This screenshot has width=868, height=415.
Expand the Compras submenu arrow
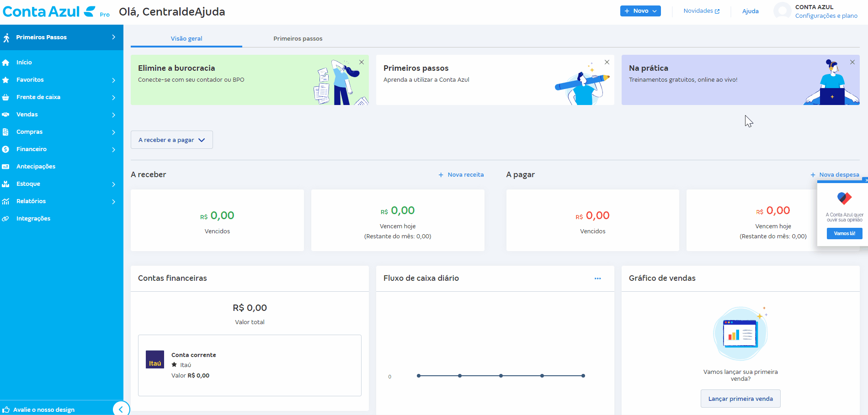pos(114,132)
